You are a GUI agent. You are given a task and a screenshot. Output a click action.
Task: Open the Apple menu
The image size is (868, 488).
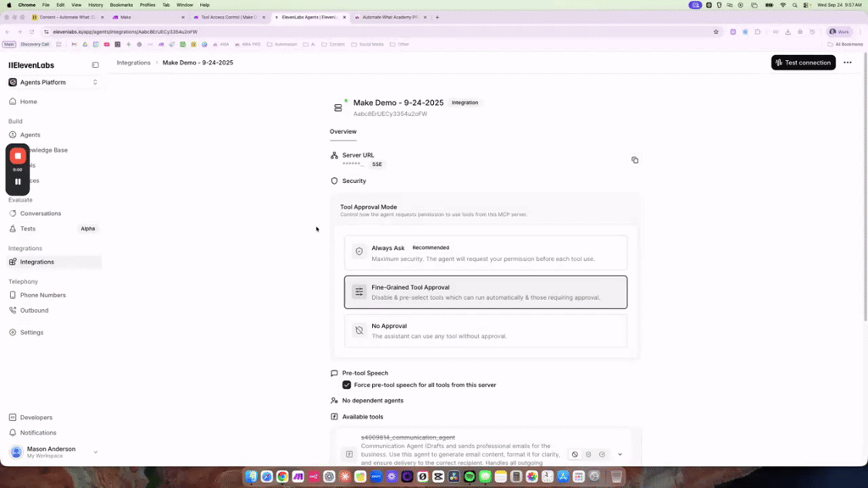point(8,5)
